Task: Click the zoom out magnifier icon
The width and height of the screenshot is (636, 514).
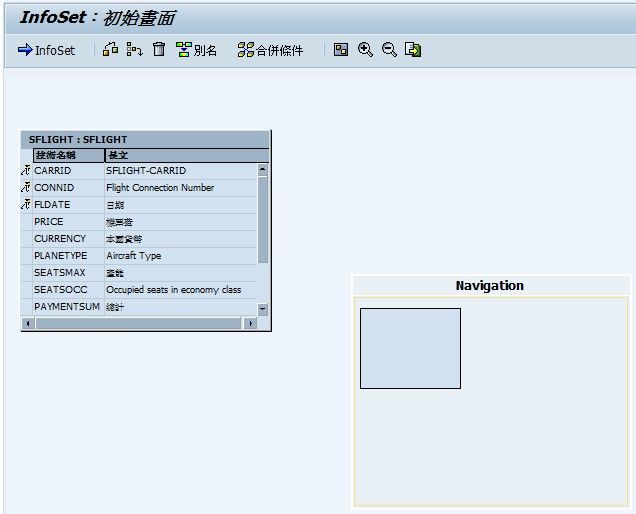Action: 389,49
